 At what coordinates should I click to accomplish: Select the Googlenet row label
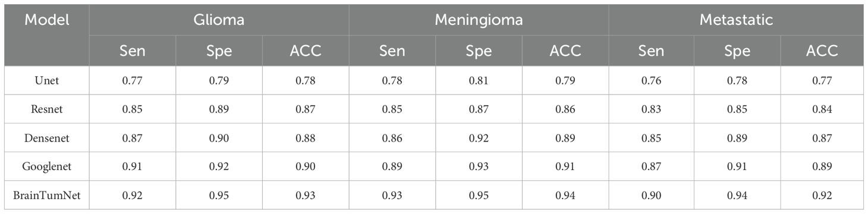pos(47,166)
